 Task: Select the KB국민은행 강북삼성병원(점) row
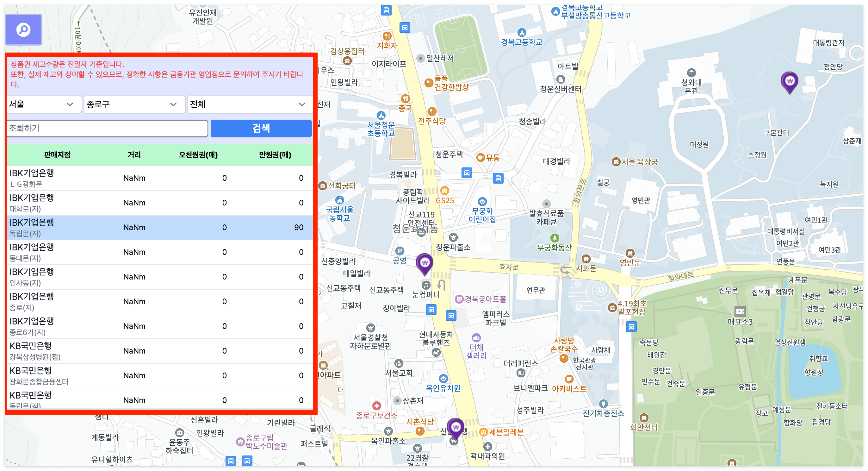(x=160, y=351)
